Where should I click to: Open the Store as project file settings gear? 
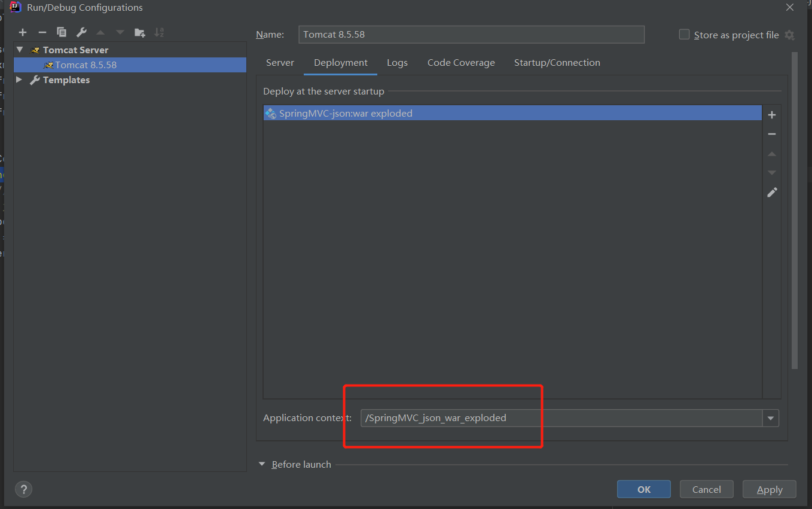(x=790, y=35)
